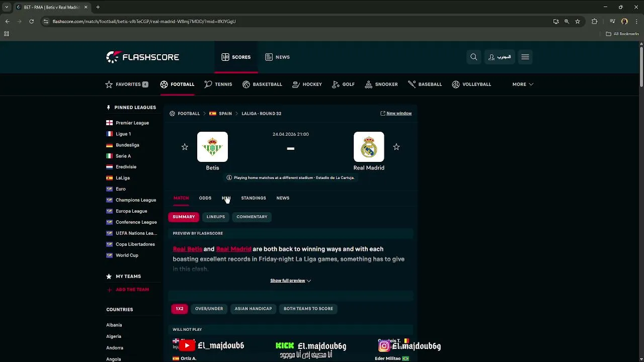
Task: Click Add the team button
Action: 128,290
